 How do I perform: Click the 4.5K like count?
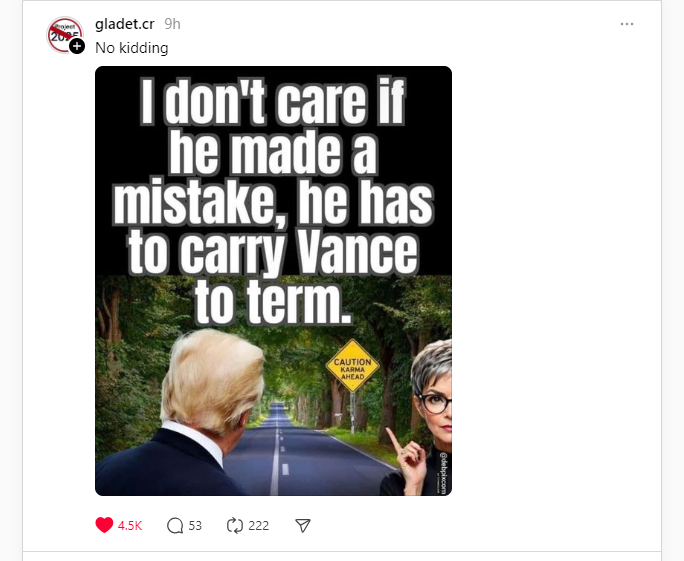coord(130,525)
